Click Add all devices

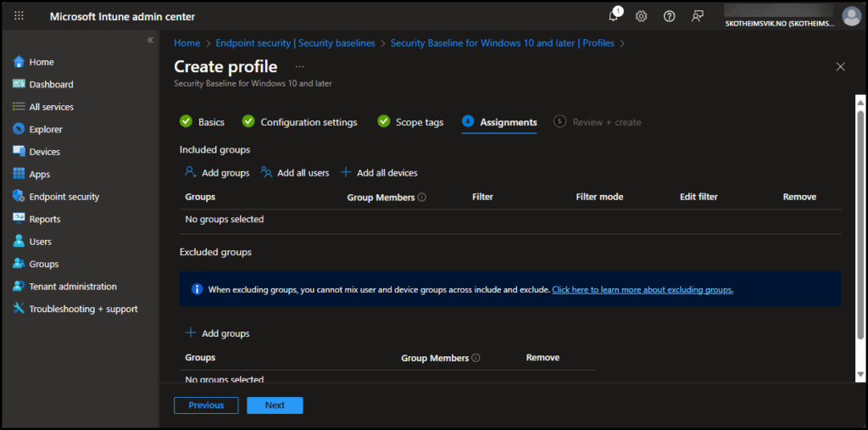click(379, 173)
